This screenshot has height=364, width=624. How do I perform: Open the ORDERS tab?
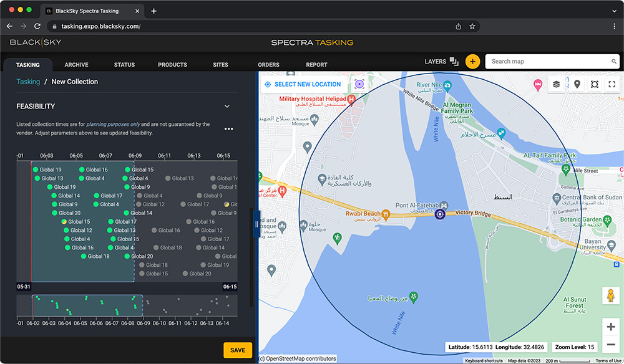click(268, 64)
